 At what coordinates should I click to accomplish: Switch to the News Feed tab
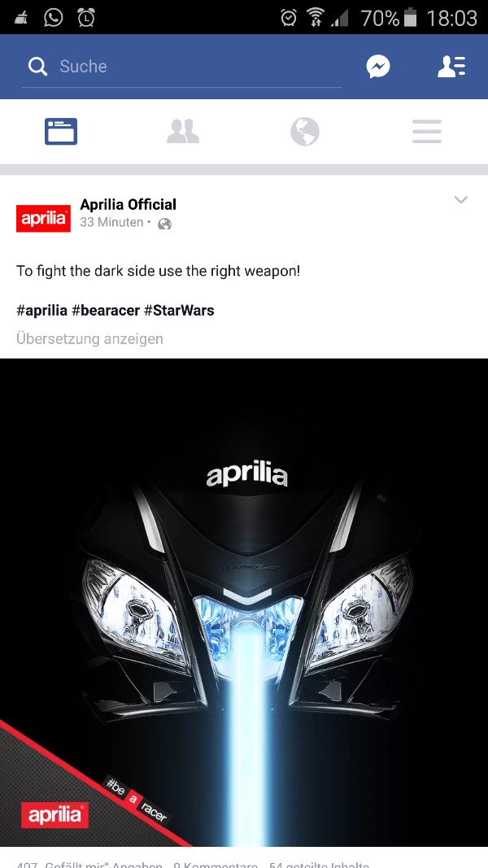[61, 132]
